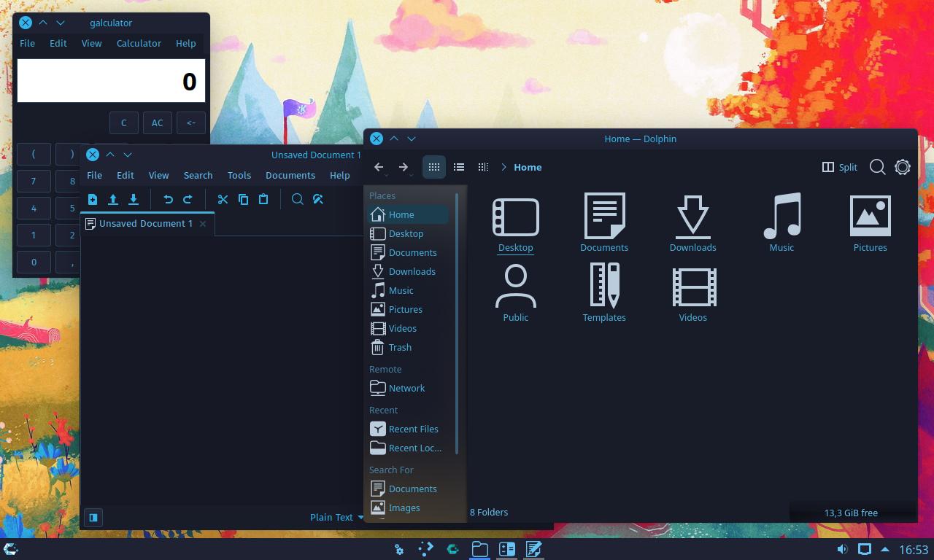934x560 pixels.
Task: Open the Plain Text syntax dropdown
Action: pyautogui.click(x=336, y=517)
